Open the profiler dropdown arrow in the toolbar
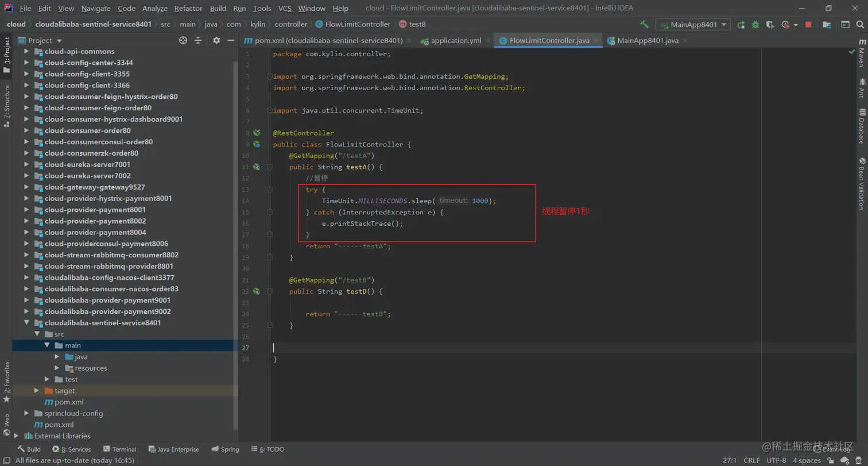Screen dimensions: 868x466 click(796, 25)
